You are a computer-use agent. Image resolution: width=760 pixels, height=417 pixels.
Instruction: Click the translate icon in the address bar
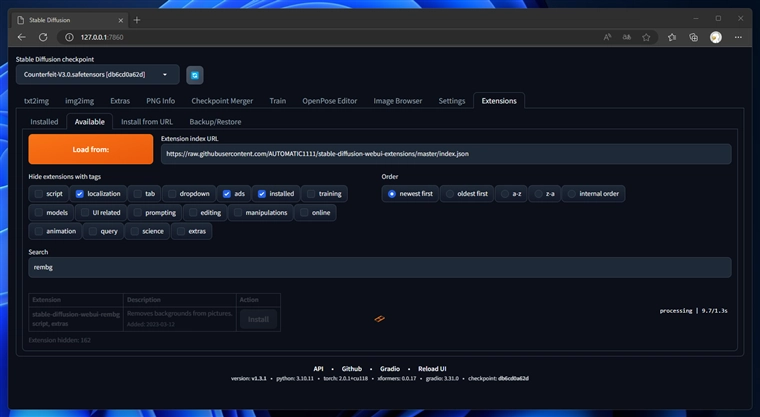(627, 37)
